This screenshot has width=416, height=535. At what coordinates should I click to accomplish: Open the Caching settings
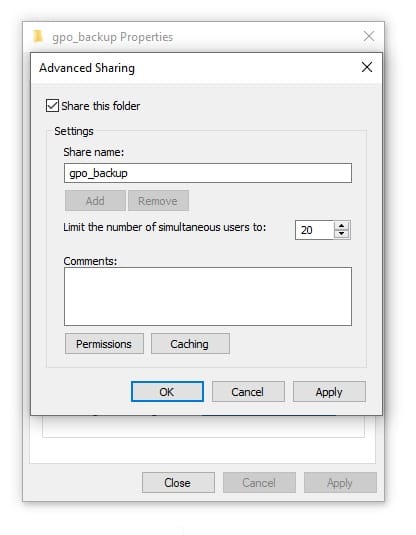190,344
